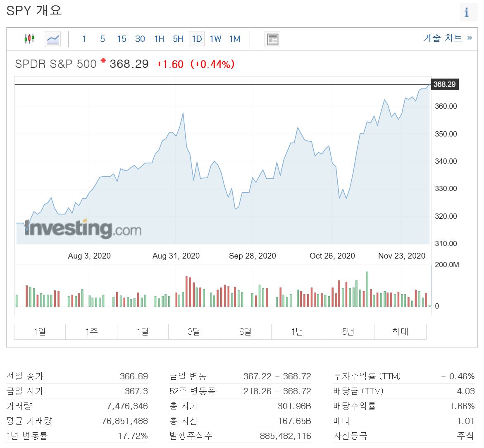Activate the 1M interval

tap(234, 38)
